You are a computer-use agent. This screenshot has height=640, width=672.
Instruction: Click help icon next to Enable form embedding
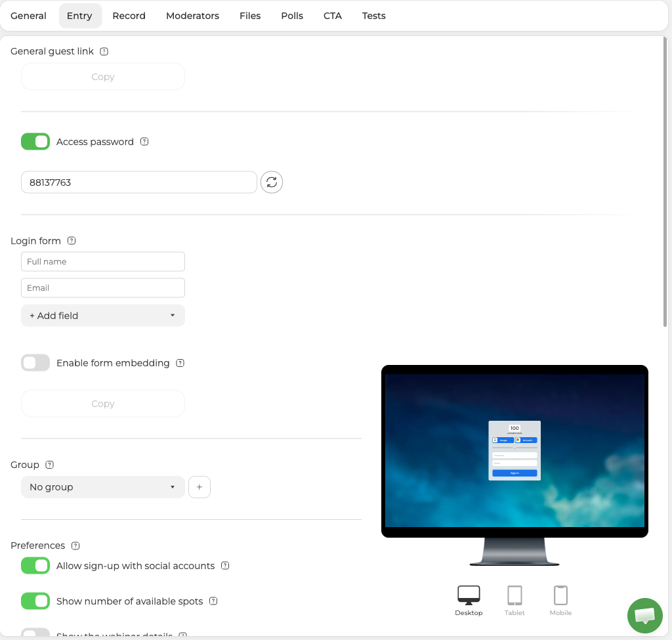point(180,363)
